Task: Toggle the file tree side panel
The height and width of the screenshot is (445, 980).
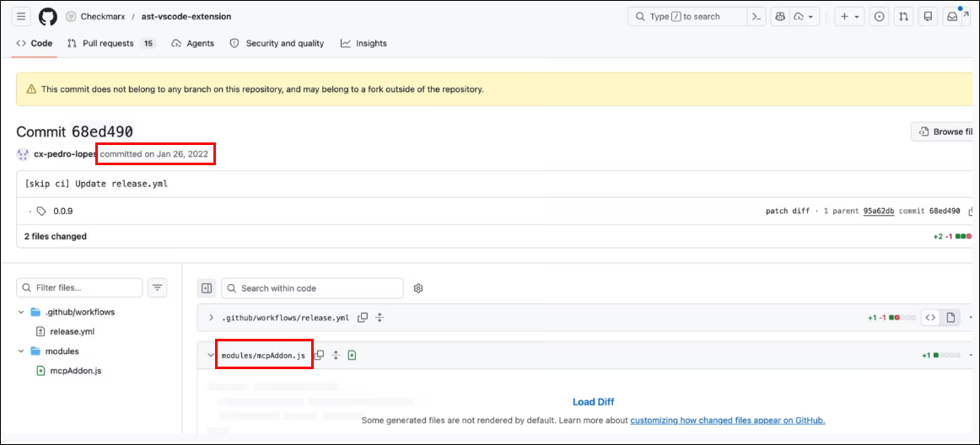Action: pos(207,288)
